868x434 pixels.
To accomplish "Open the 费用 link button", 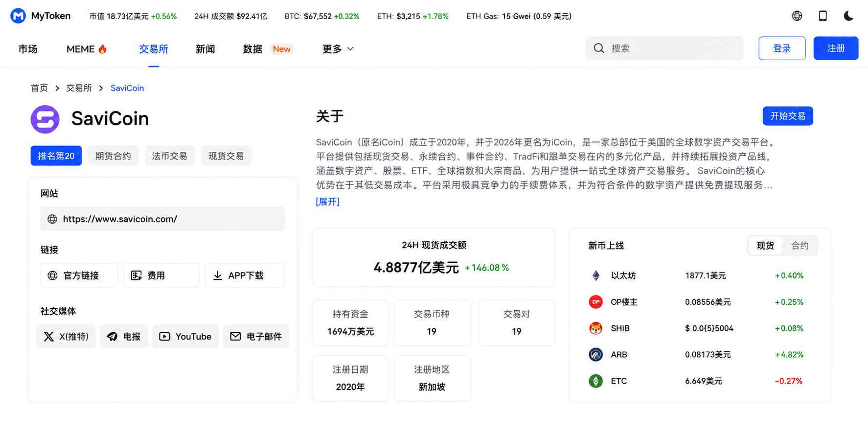I will coord(161,275).
